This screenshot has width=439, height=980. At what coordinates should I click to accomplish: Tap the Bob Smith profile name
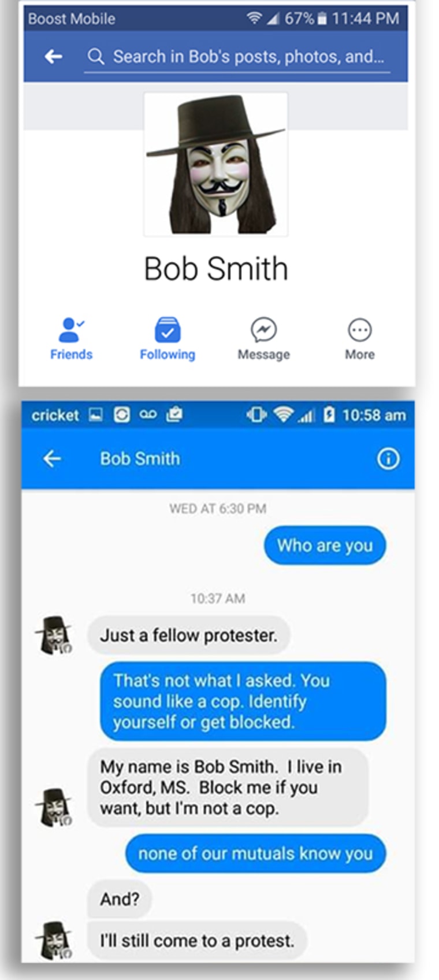point(216,269)
